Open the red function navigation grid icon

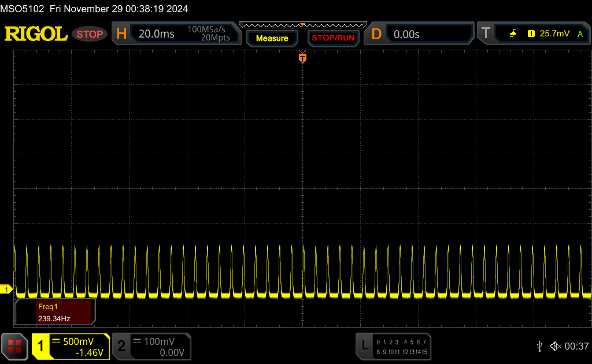tap(14, 346)
